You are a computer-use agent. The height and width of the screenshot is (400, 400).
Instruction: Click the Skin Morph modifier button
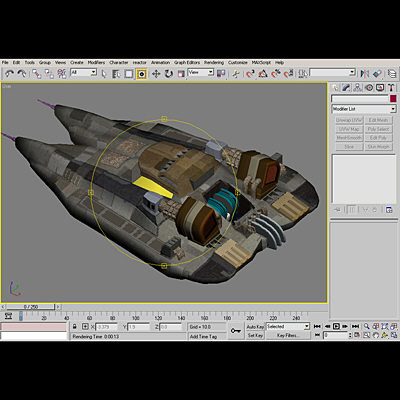pos(378,147)
